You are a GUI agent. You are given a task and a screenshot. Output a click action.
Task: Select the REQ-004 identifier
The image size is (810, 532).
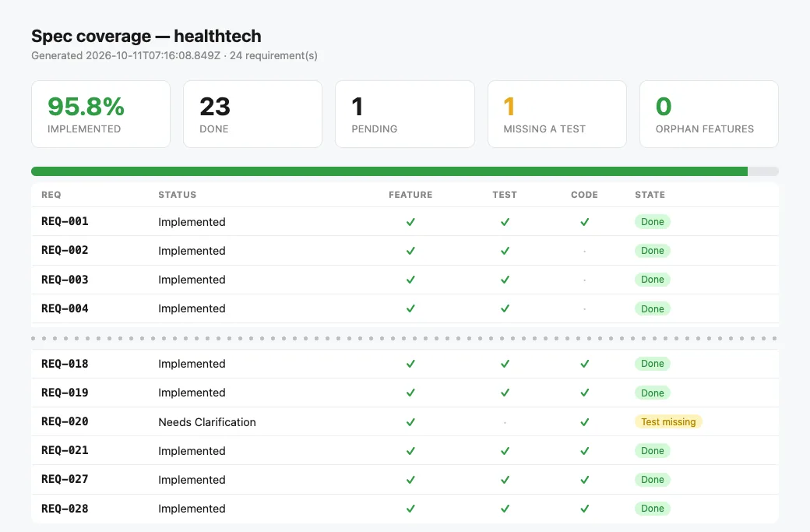click(65, 308)
